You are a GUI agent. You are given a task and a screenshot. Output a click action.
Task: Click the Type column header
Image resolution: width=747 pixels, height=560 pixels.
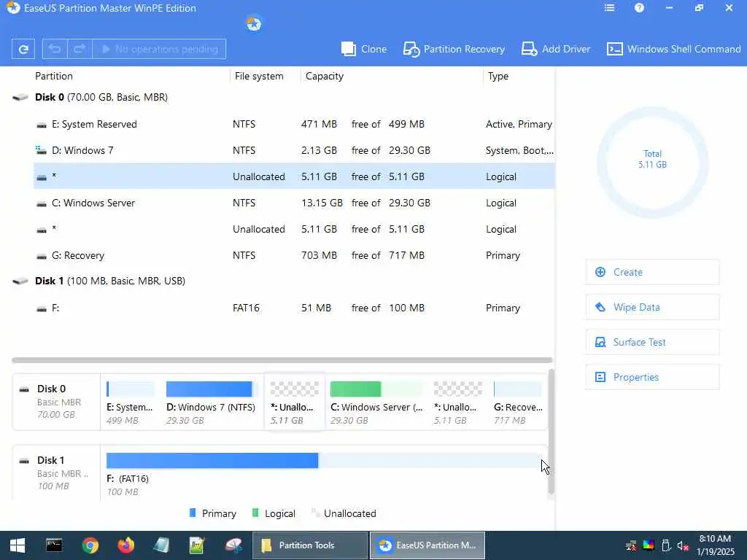pyautogui.click(x=498, y=76)
